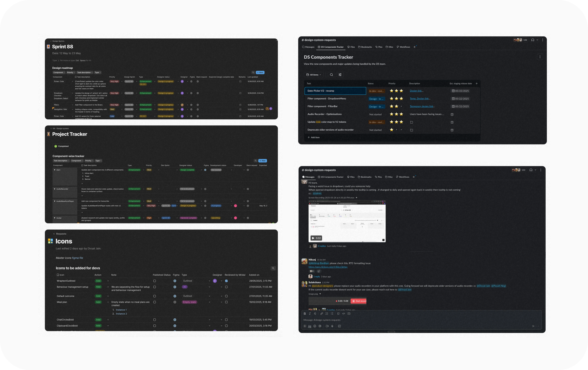The image size is (588, 370).
Task: Add a column to the tracker table header
Action: [x=476, y=84]
